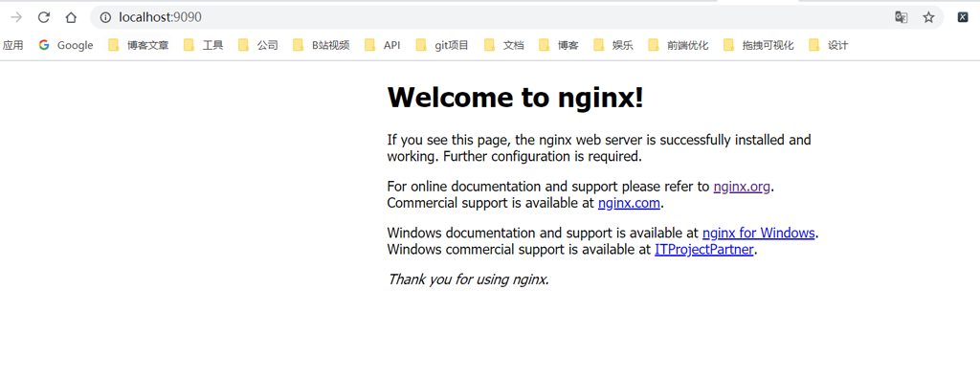Follow the nginx.com link
This screenshot has height=379, width=980.
tap(630, 203)
